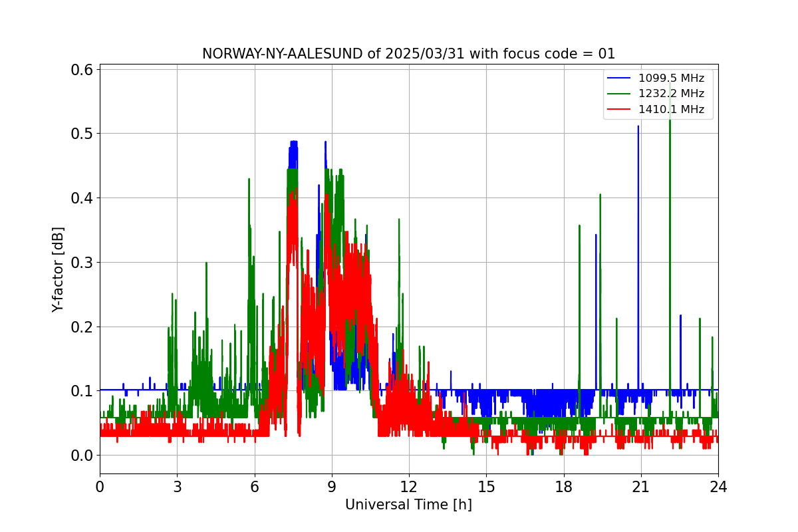Click the y-axis tick label 0.2
This screenshot has height=532, width=798.
(x=82, y=327)
